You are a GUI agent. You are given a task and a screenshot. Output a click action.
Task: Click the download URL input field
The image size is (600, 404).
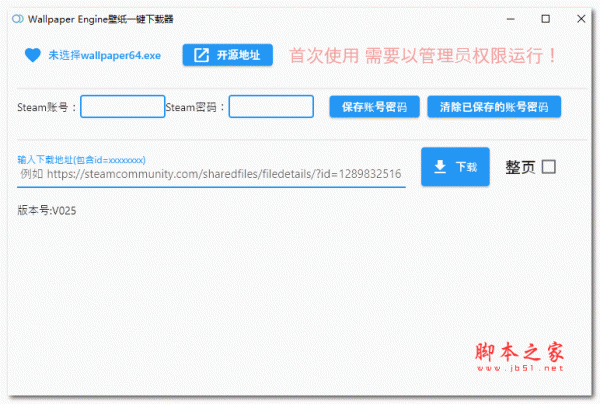click(211, 174)
